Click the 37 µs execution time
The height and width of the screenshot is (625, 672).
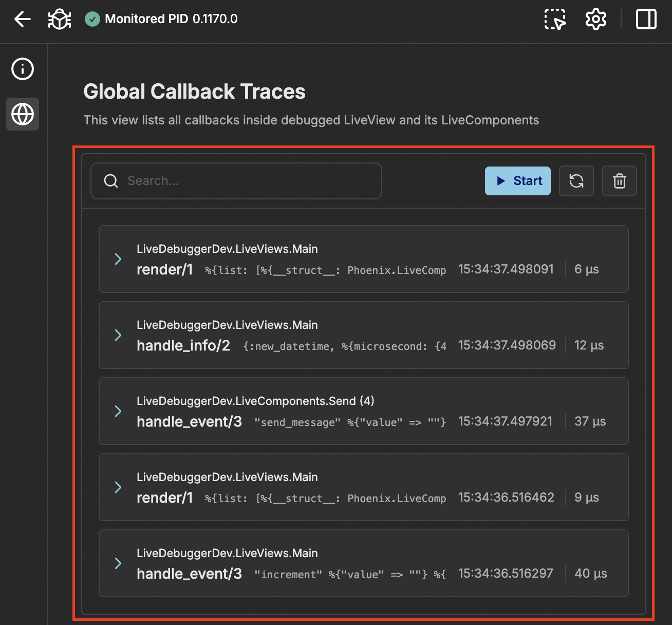pos(590,421)
